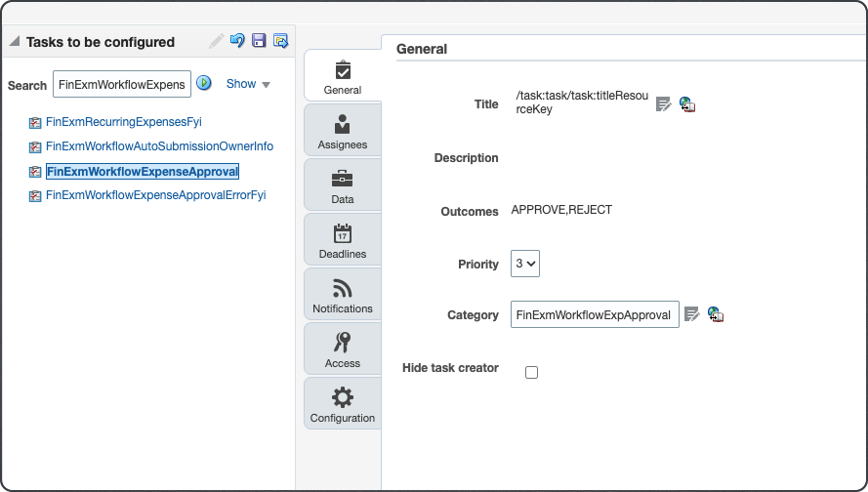Screen dimensions: 868x492
Task: Click the translation globe icon beside Title
Action: pyautogui.click(x=687, y=104)
